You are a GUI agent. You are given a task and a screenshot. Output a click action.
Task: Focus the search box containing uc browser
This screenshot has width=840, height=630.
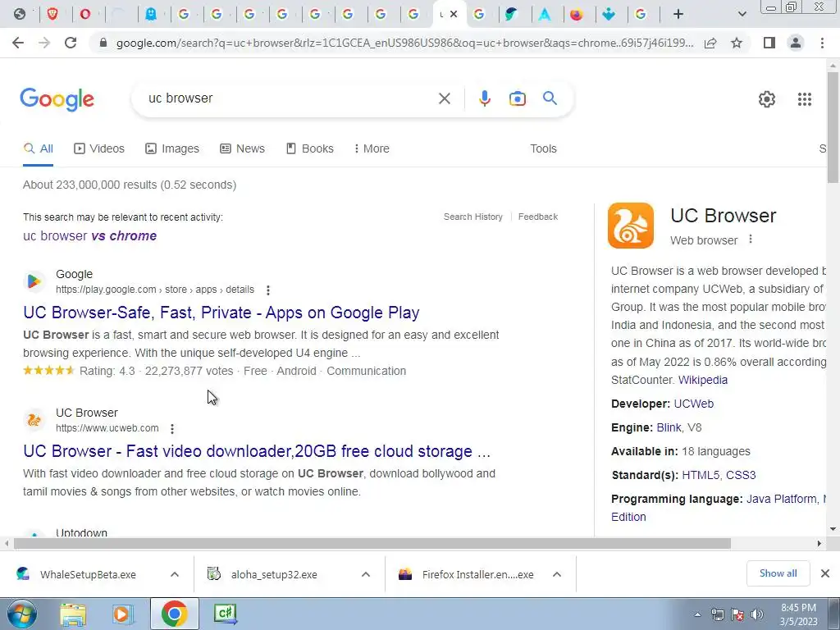click(290, 98)
